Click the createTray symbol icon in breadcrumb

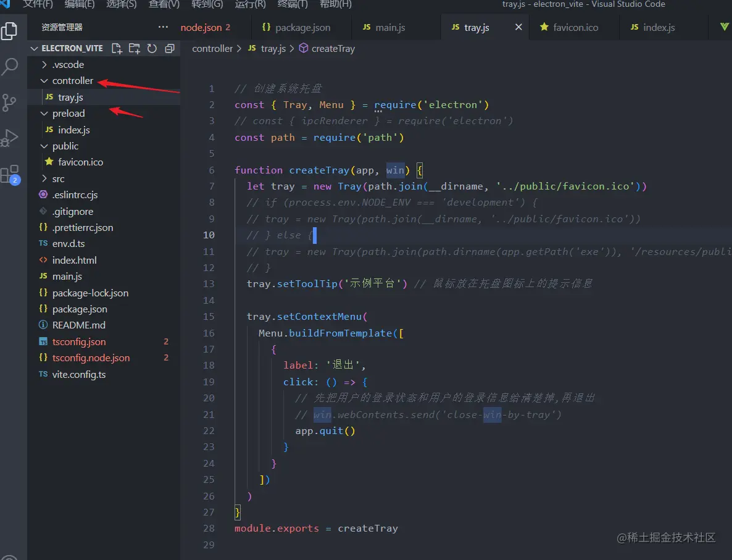pos(304,48)
